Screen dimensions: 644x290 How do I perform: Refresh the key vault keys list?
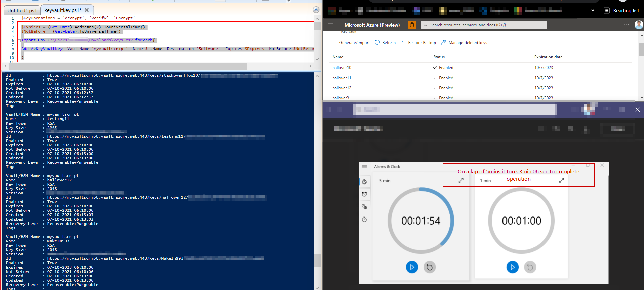385,43
